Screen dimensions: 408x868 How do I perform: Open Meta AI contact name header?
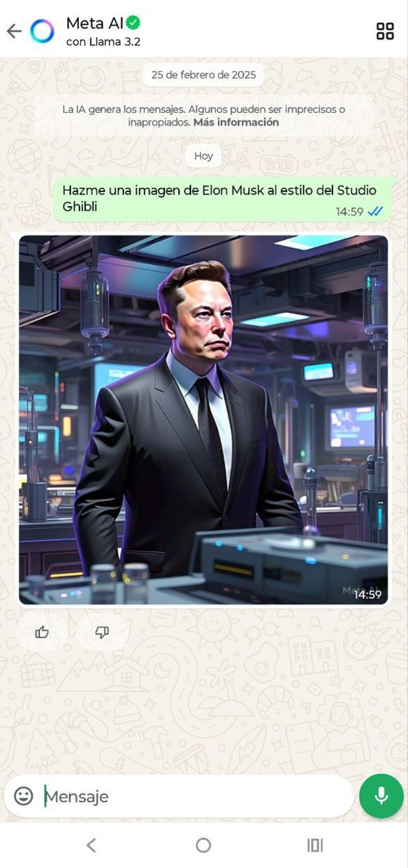(95, 23)
